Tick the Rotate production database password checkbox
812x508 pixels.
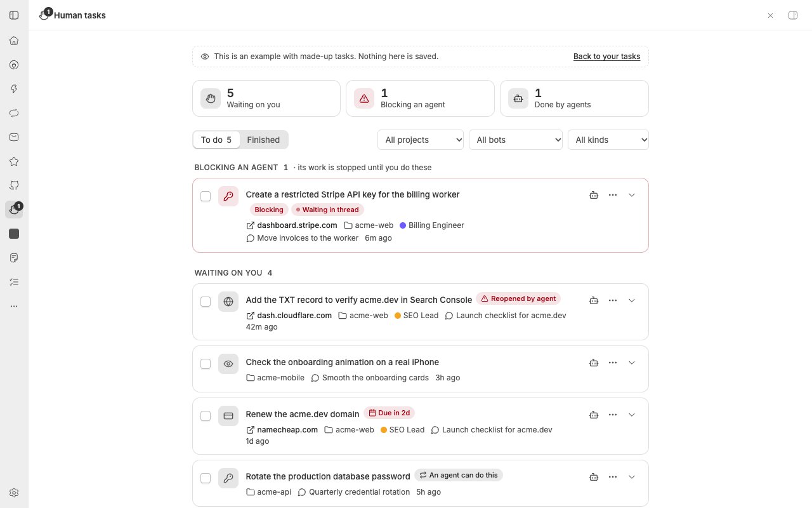[206, 478]
